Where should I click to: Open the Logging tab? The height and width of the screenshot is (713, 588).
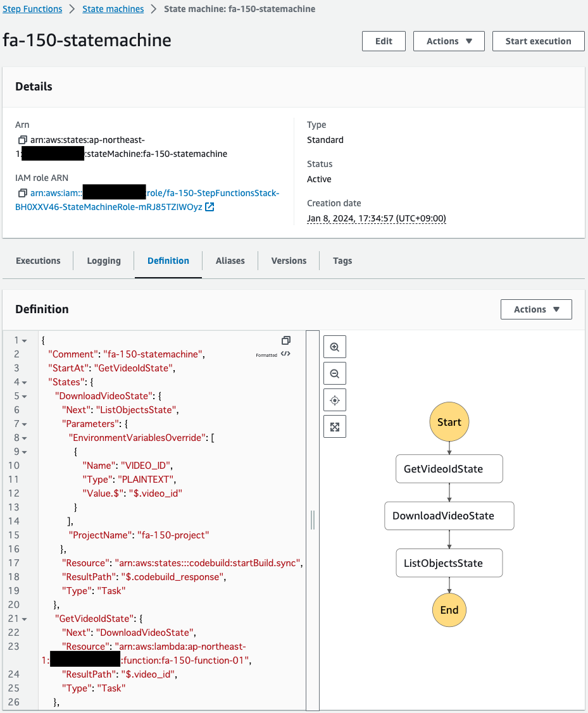coord(104,261)
